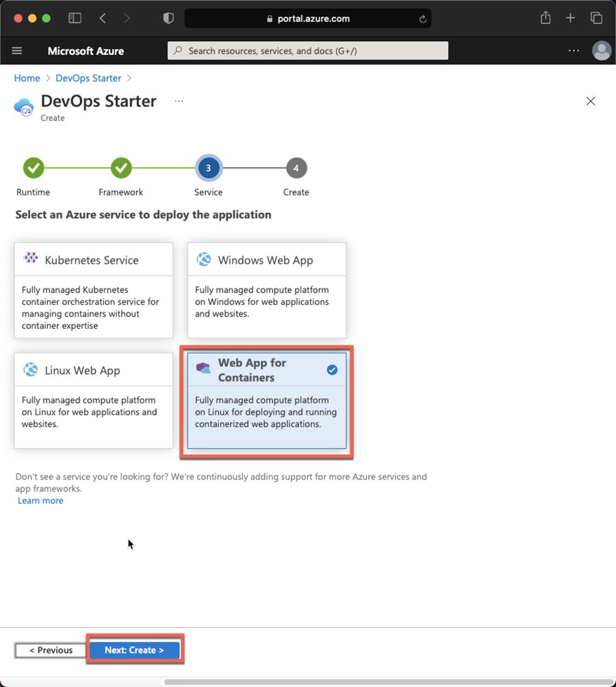
Task: Return to the Framework step
Action: coord(120,167)
